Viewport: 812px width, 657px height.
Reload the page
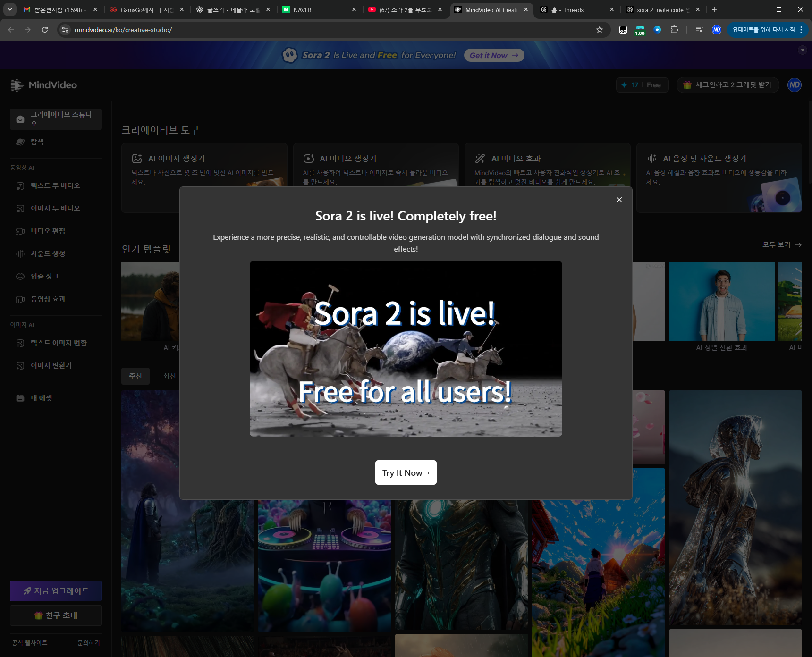45,30
